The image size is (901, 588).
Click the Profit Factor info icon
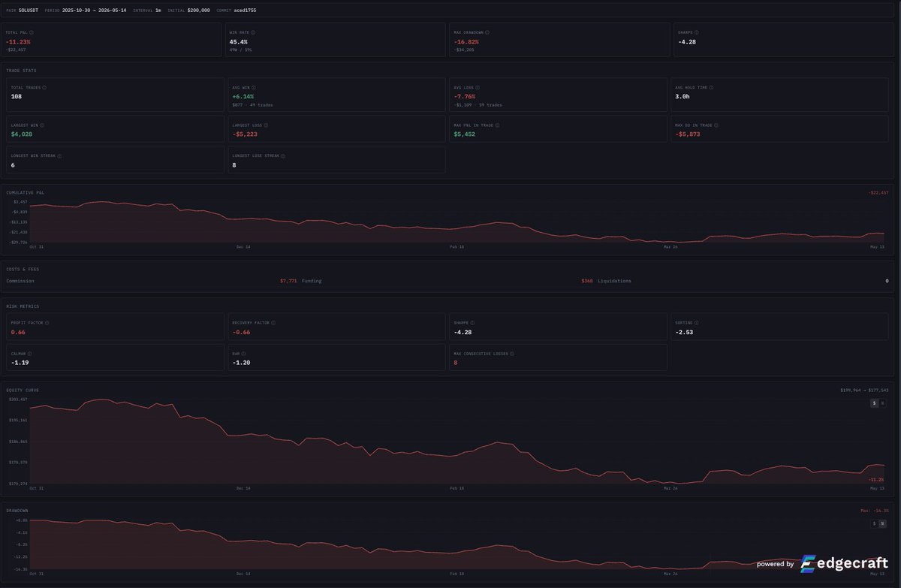pyautogui.click(x=46, y=323)
